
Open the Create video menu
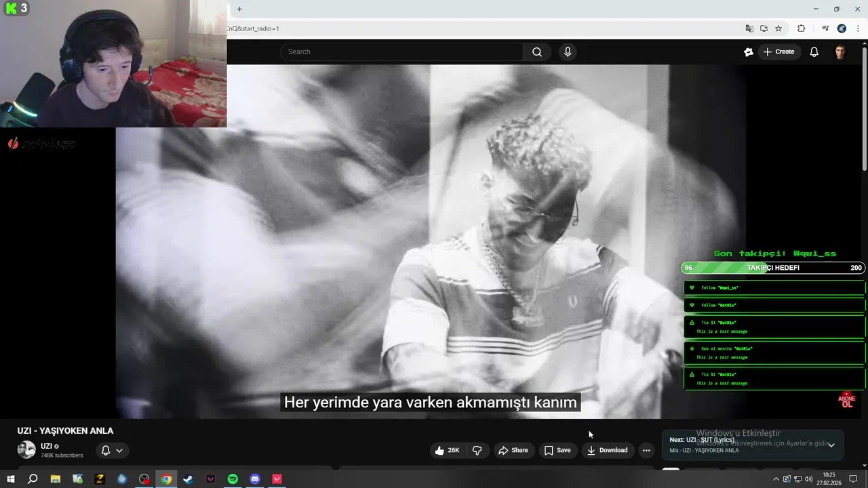click(x=779, y=52)
